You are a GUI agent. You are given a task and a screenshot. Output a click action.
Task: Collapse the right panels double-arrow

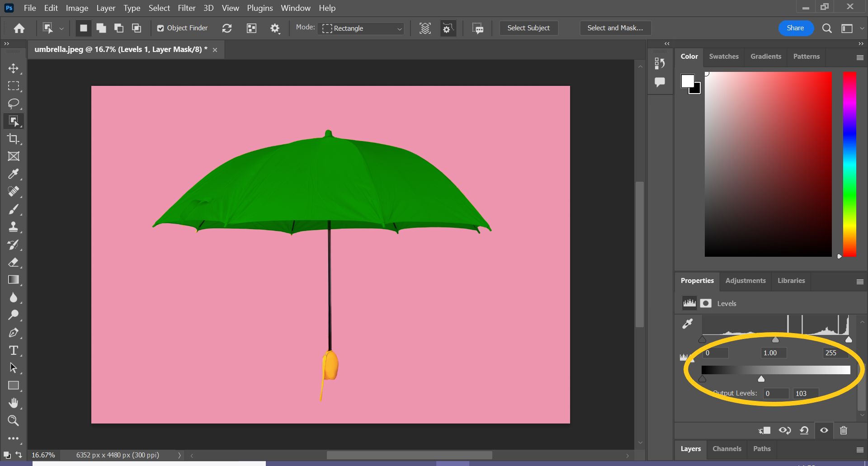861,44
